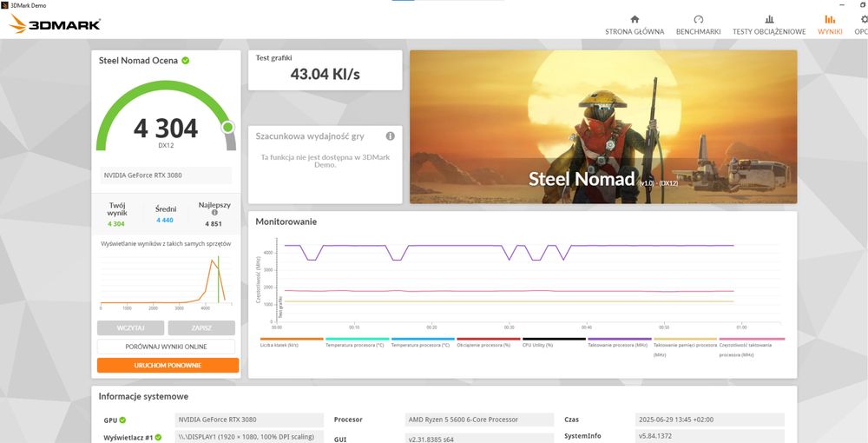This screenshot has height=443, width=868.
Task: Toggle teal Temperatura procesora legend
Action: (357, 343)
